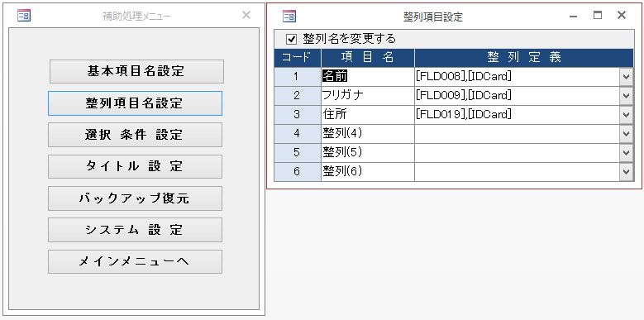Click the empty 整列定義 field in row 4
This screenshot has height=320, width=644.
(517, 134)
